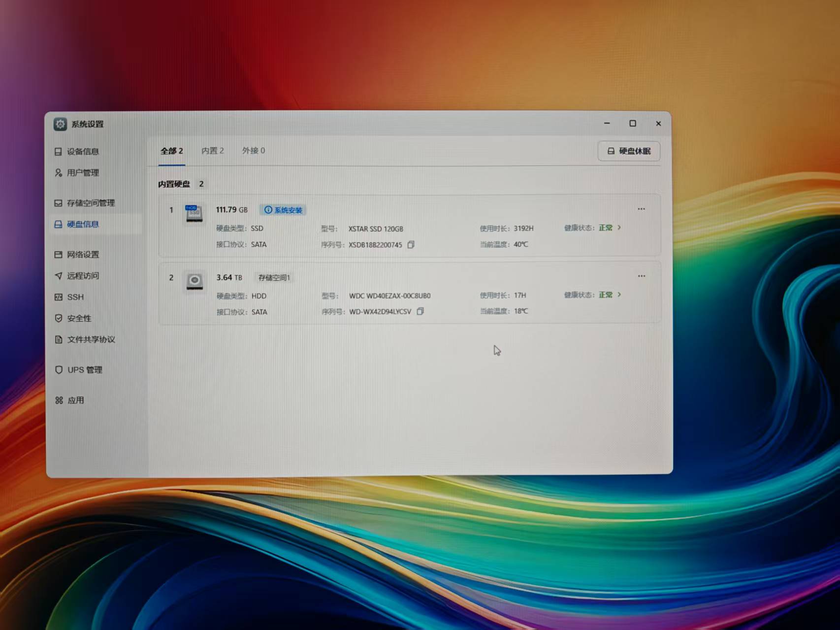Click the 内置硬盘 2 section heading
Image resolution: width=840 pixels, height=630 pixels.
181,184
